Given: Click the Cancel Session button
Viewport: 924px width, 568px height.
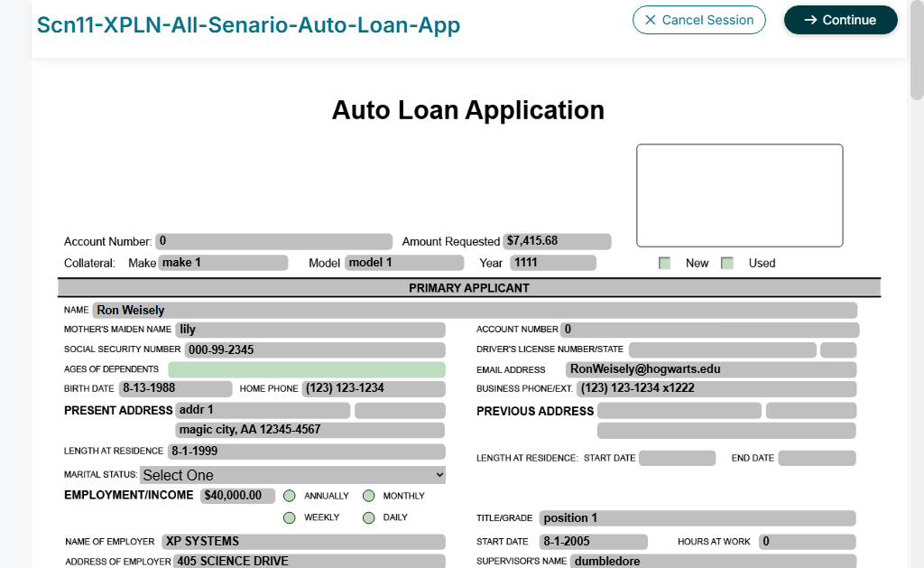Looking at the screenshot, I should coord(699,20).
